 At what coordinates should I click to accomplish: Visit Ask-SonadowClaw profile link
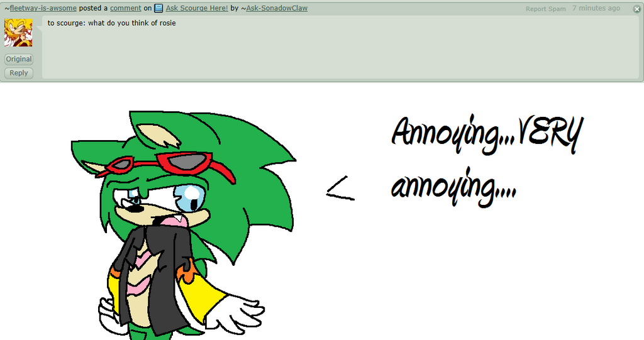[x=277, y=8]
